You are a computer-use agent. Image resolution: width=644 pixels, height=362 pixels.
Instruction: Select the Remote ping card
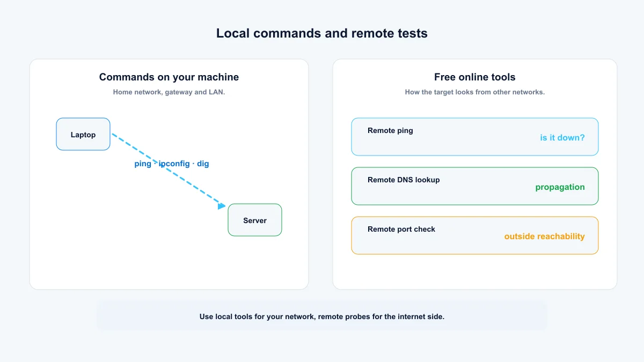[x=475, y=137]
